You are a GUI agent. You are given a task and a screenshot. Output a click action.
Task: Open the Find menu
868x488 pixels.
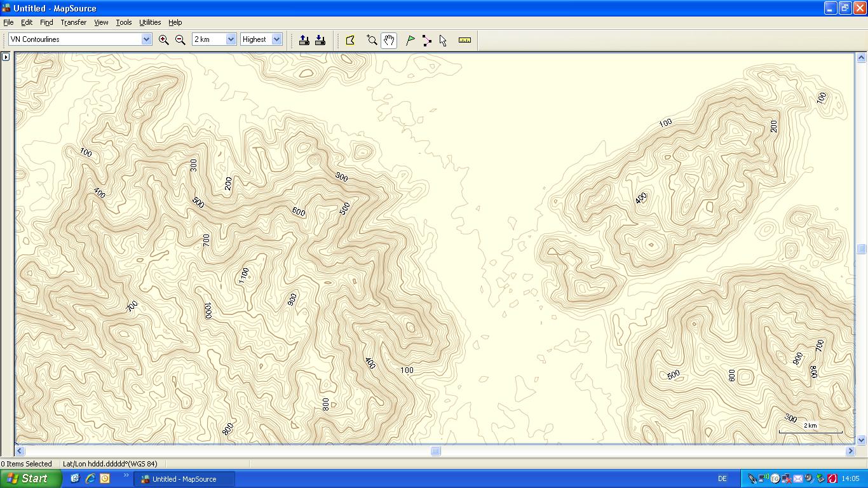click(46, 22)
